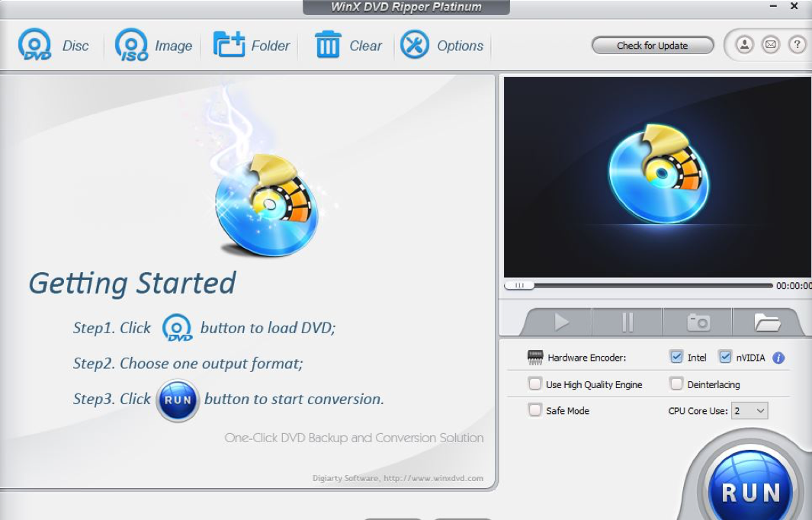
Task: Show hardware encoder info icon
Action: pos(778,358)
